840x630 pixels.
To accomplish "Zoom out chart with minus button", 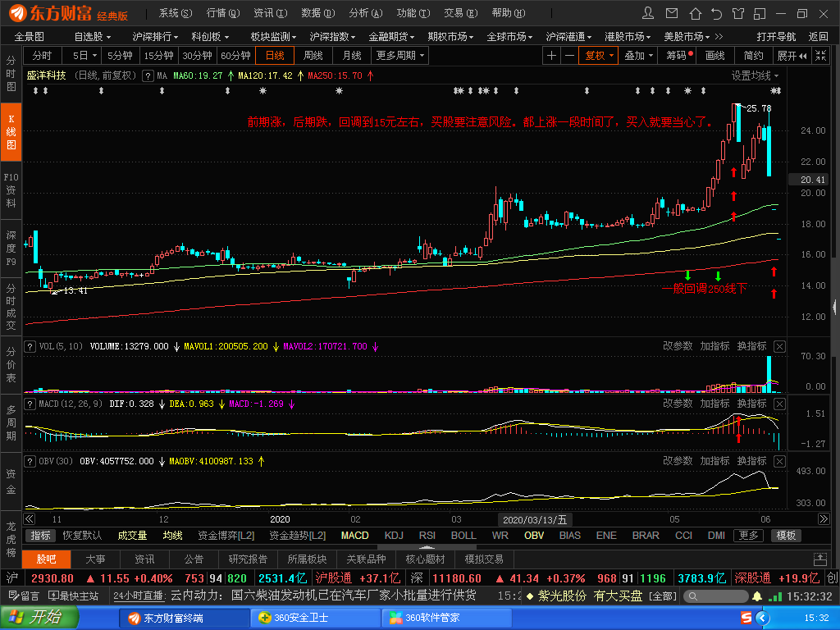I will point(569,55).
